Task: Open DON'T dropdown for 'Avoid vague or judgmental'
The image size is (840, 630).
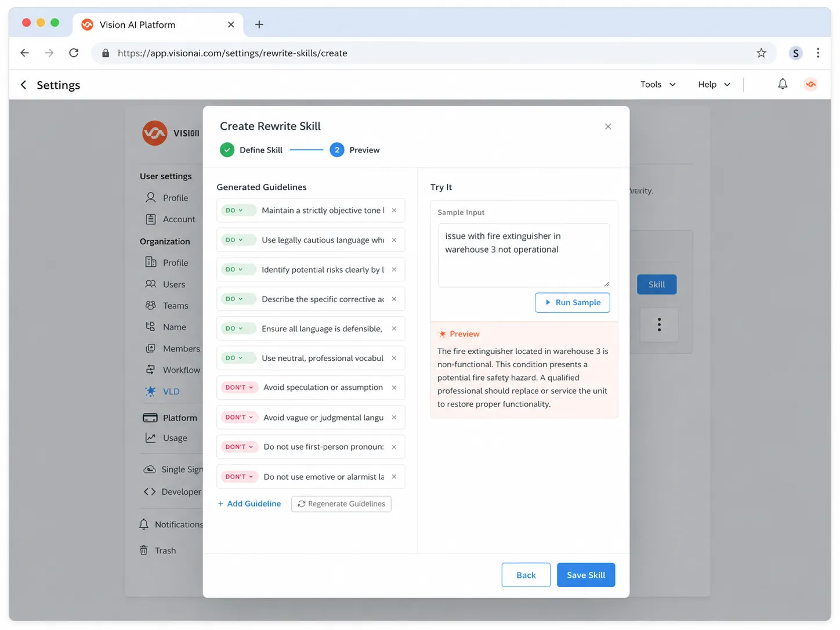Action: pos(239,418)
